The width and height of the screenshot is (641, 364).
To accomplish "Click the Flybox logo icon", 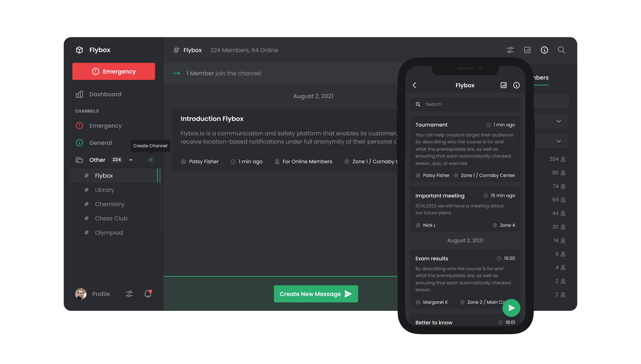I will (79, 50).
